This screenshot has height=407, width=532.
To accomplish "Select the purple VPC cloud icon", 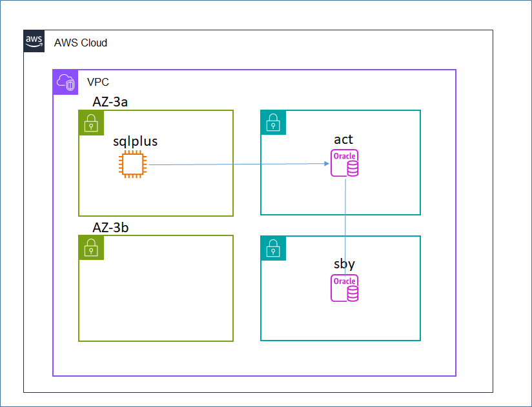I will coord(65,83).
